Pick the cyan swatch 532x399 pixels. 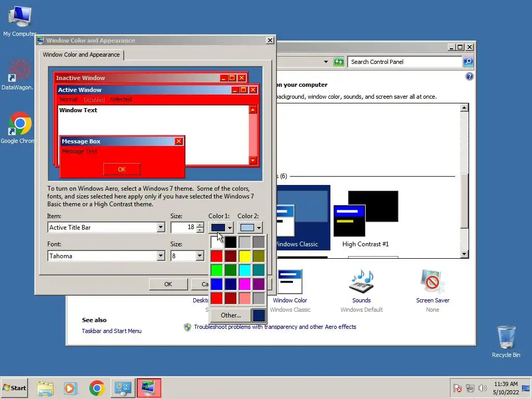[245, 270]
